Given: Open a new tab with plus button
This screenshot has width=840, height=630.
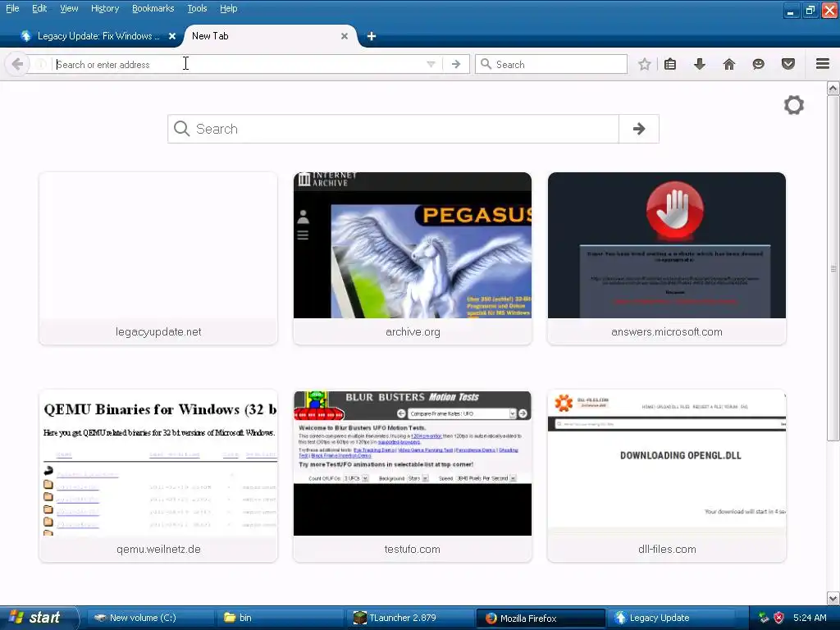Looking at the screenshot, I should [x=372, y=36].
